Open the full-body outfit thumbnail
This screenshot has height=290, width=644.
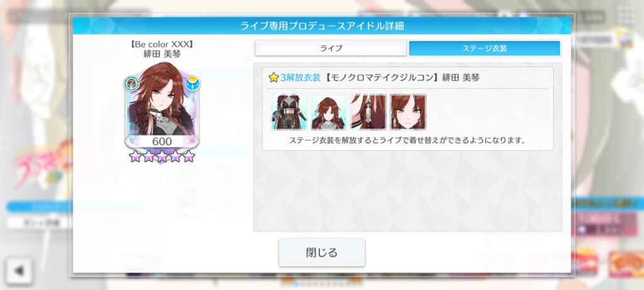289,112
